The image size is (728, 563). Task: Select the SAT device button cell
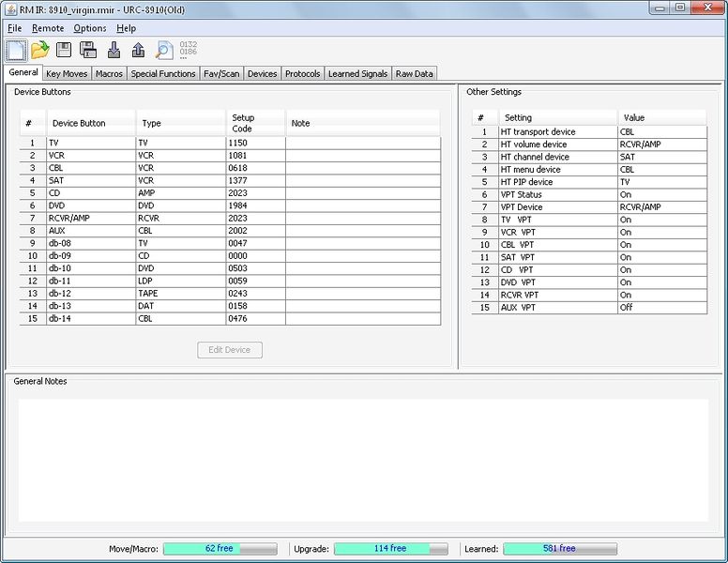point(91,181)
